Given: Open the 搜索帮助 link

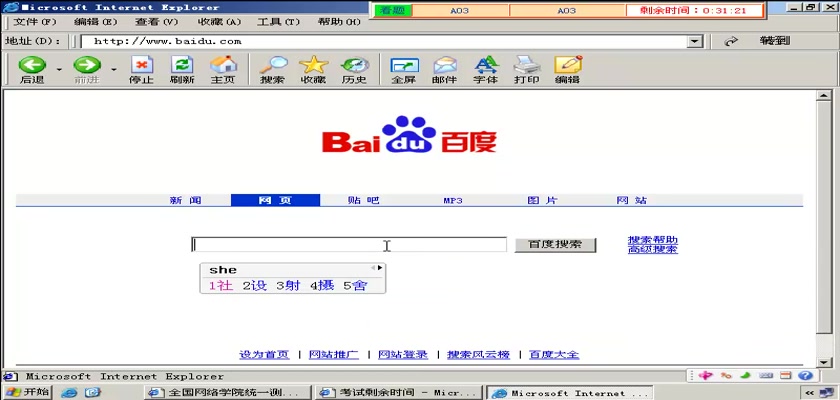Looking at the screenshot, I should coord(652,240).
